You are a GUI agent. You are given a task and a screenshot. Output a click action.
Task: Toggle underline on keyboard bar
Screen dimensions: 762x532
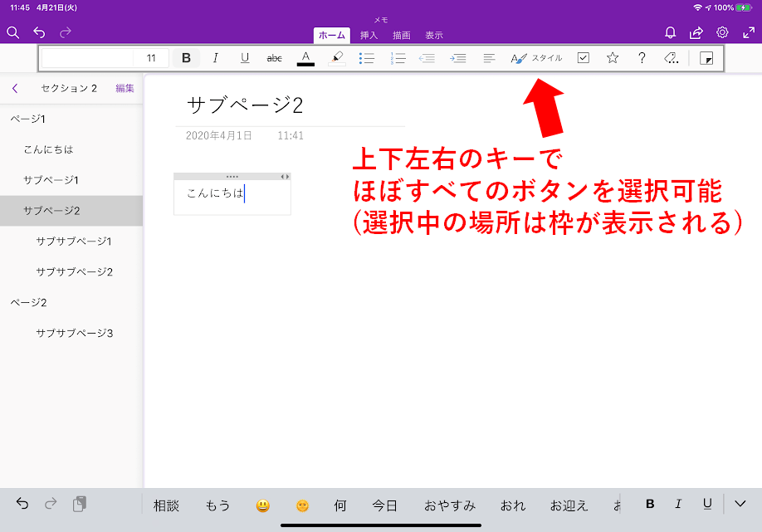[x=707, y=504]
